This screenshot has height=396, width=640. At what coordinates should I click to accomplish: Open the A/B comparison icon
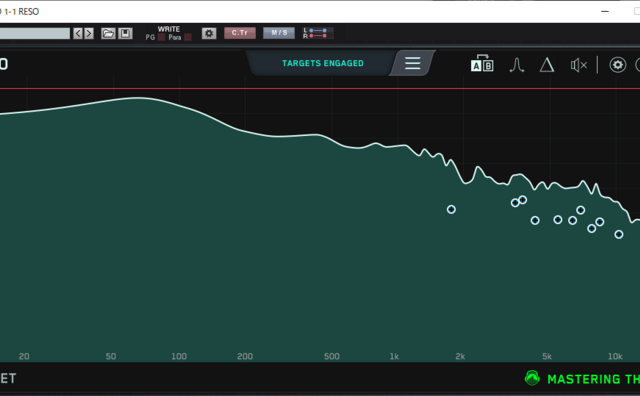pyautogui.click(x=482, y=64)
